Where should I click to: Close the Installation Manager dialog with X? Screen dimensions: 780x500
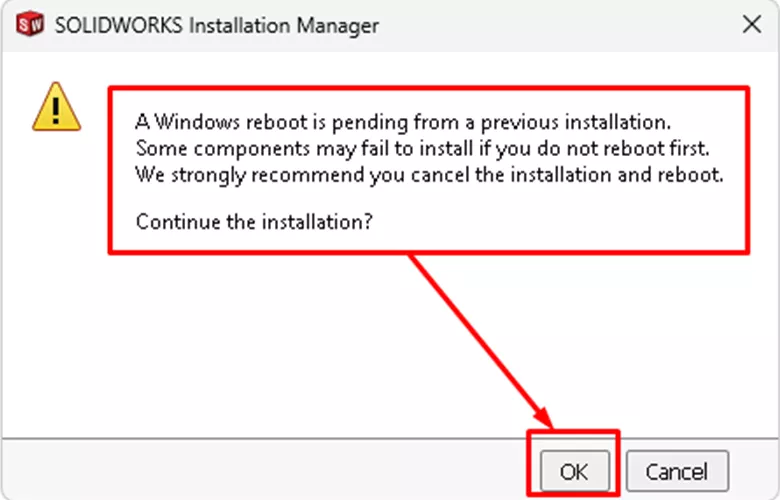point(750,27)
